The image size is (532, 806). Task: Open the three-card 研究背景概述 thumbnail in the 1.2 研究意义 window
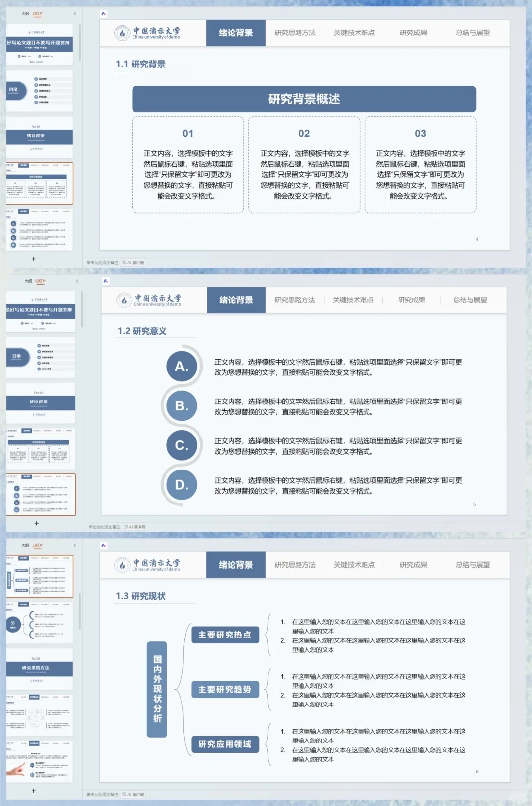[41, 449]
